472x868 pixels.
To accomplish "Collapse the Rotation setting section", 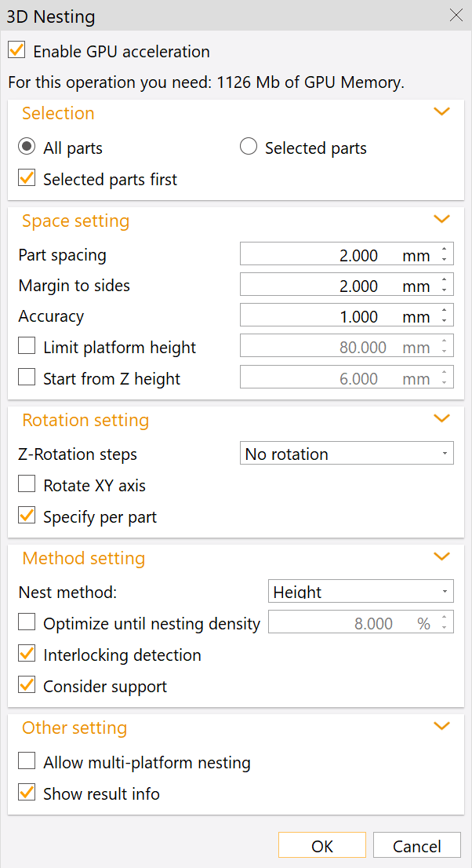I will coord(441,418).
